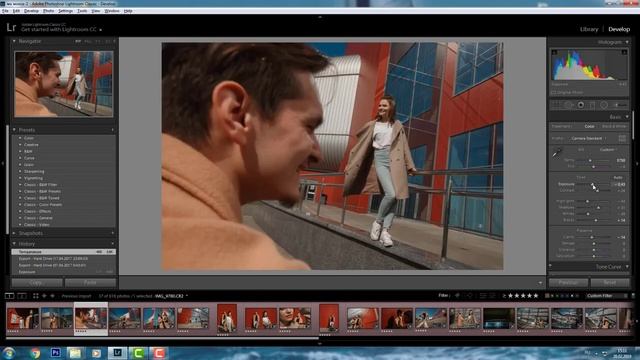Click the Auto tone button
The image size is (640, 360).
coord(618,178)
